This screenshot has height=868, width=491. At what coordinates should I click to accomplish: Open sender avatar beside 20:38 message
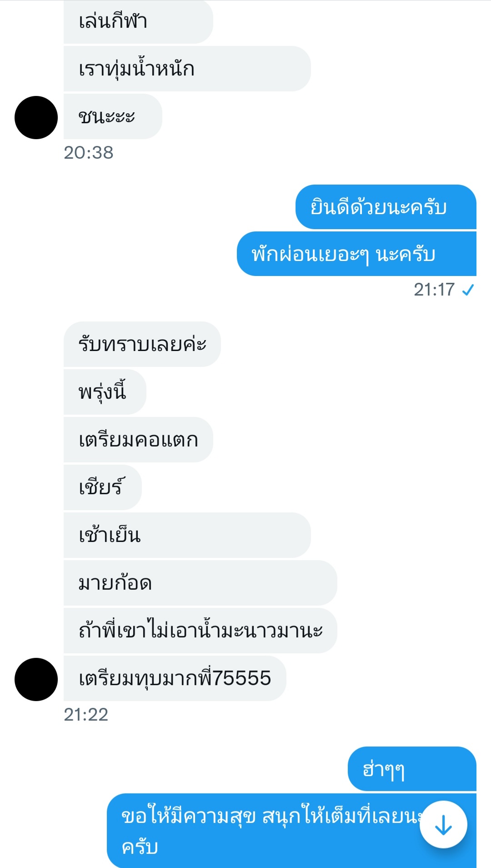tap(36, 117)
